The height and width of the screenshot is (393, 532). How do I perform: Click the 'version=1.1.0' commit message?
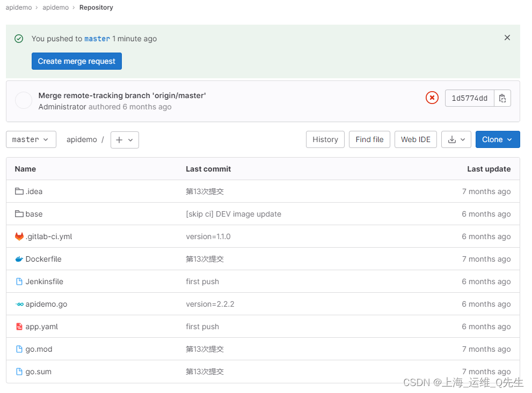(208, 236)
